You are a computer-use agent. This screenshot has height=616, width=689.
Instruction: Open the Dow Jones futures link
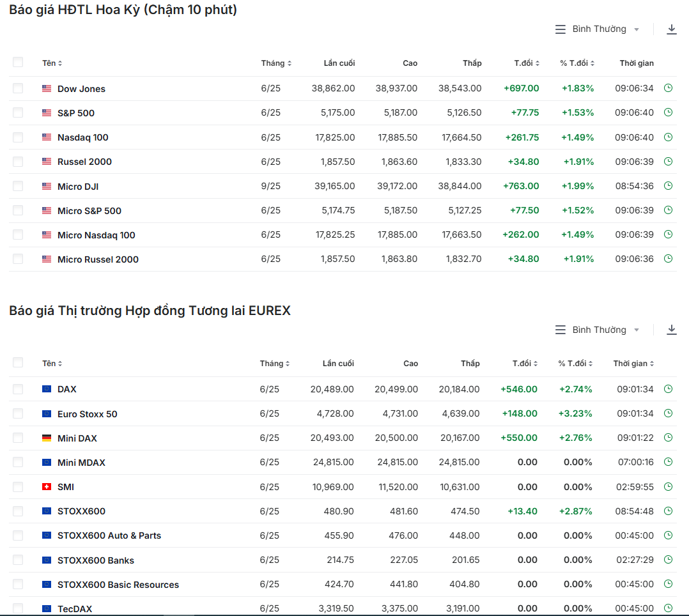point(81,89)
